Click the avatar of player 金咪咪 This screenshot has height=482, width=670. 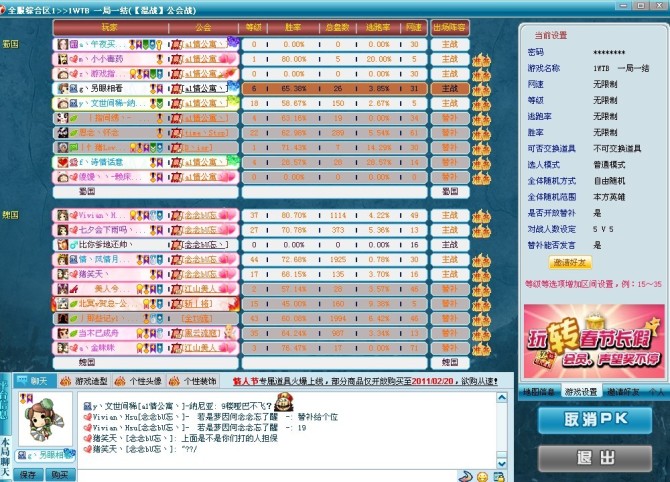[x=63, y=348]
